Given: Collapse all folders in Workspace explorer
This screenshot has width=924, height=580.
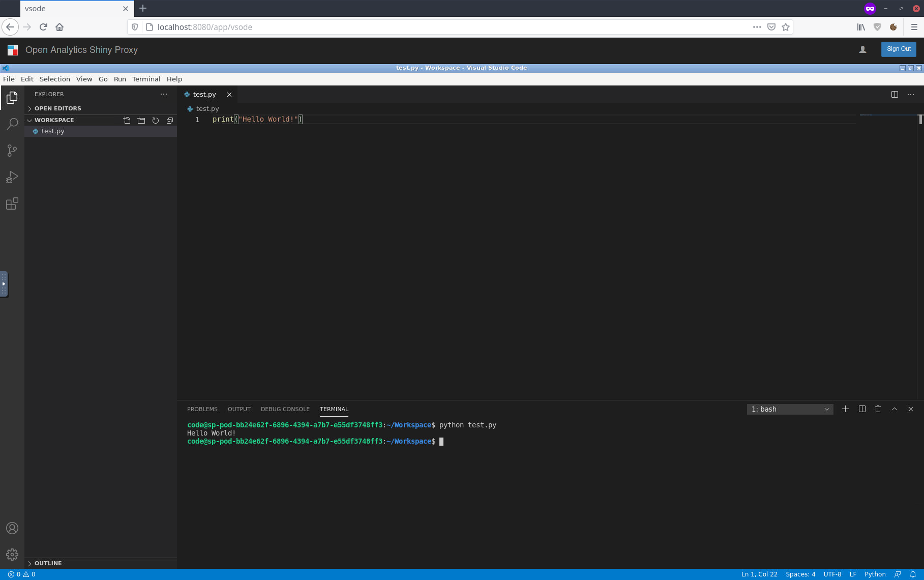Looking at the screenshot, I should coord(170,121).
